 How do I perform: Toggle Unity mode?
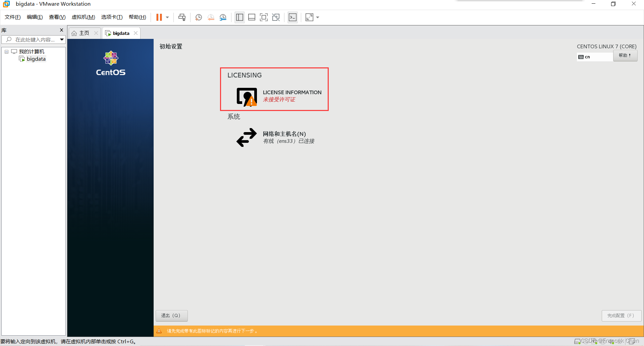coord(276,17)
